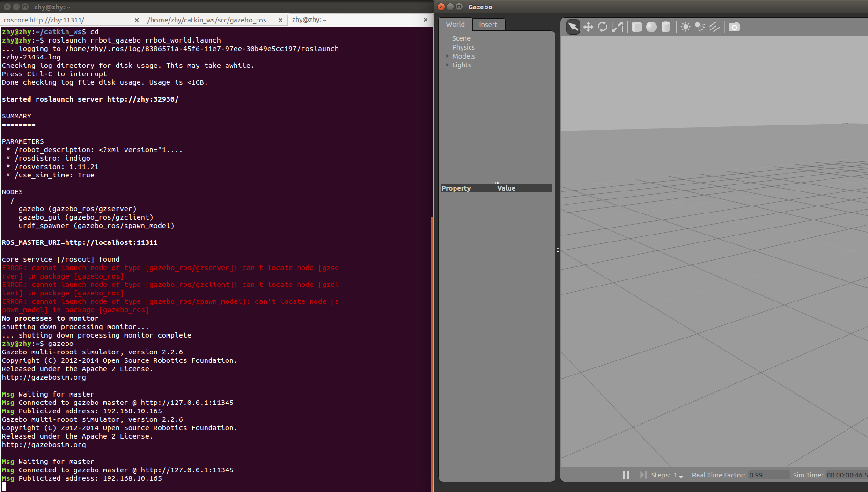
Task: Click 'started roslaunch server http://zhy:32930/' line
Action: [x=90, y=99]
